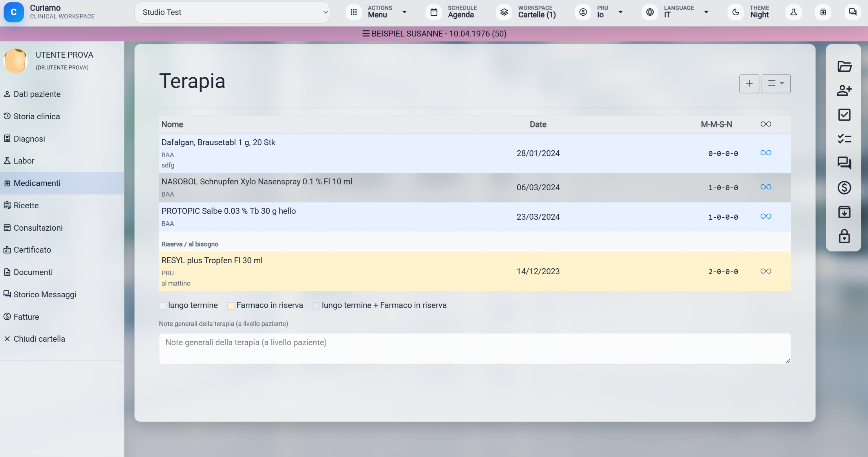
Task: Click the Farmaco in riserva color swatch
Action: (231, 306)
